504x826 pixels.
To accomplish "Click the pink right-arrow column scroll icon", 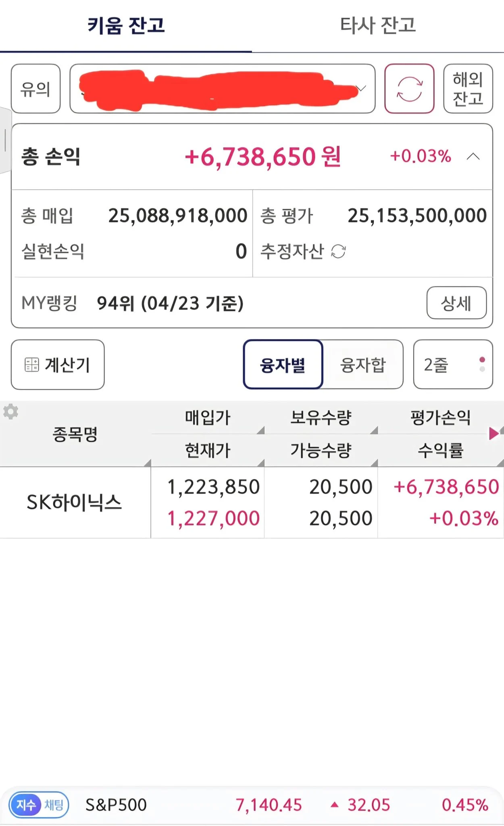I will (x=494, y=434).
